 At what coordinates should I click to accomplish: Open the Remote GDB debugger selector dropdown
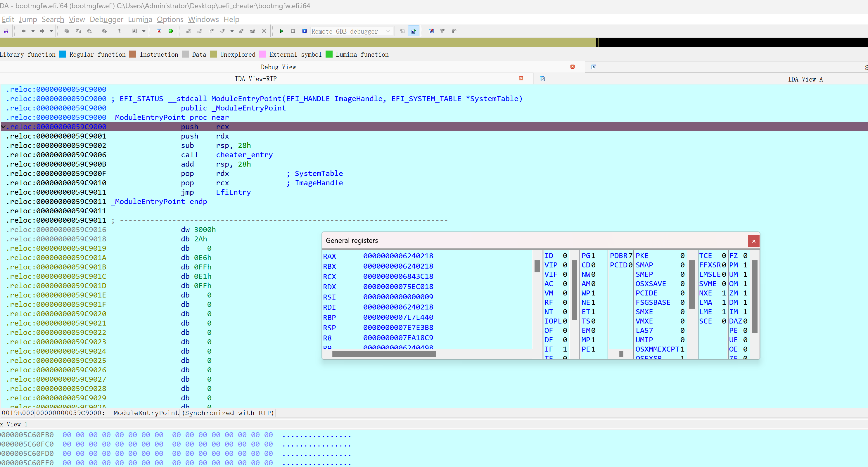click(x=352, y=31)
